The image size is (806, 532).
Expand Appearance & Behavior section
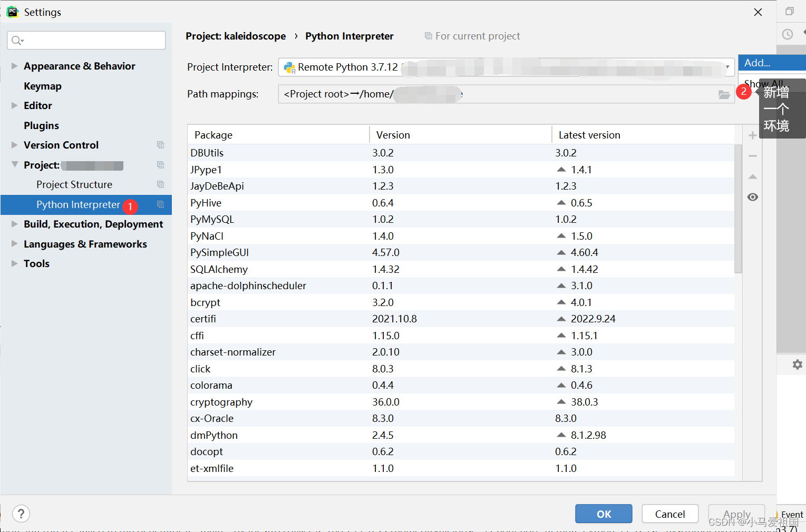(15, 66)
